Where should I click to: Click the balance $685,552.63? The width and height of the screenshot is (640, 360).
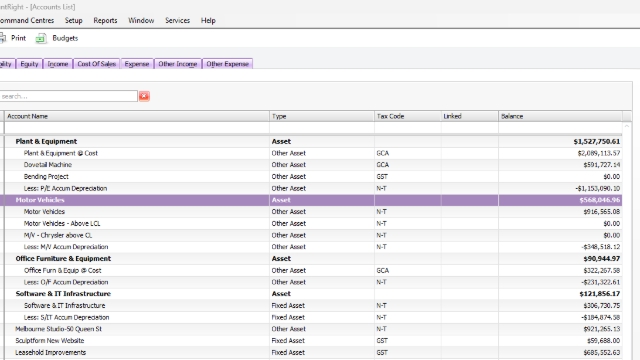click(602, 352)
